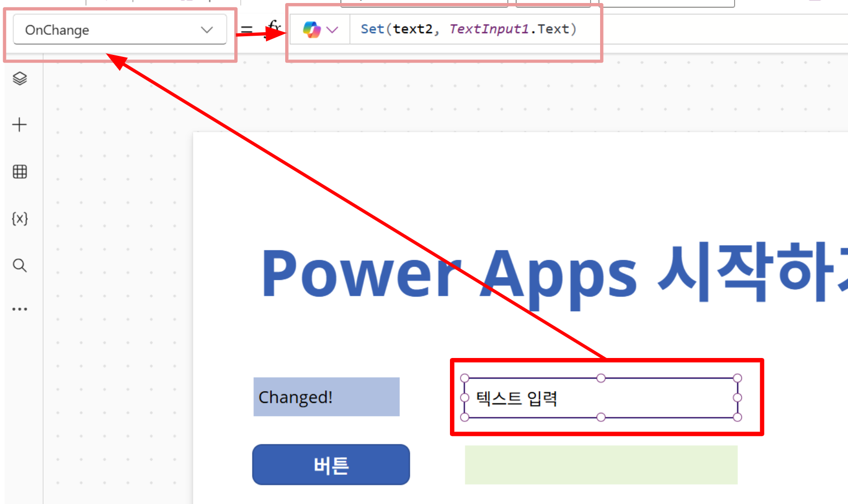
Task: Click into the Set(text2, TextInput1.Text) formula
Action: [x=469, y=29]
